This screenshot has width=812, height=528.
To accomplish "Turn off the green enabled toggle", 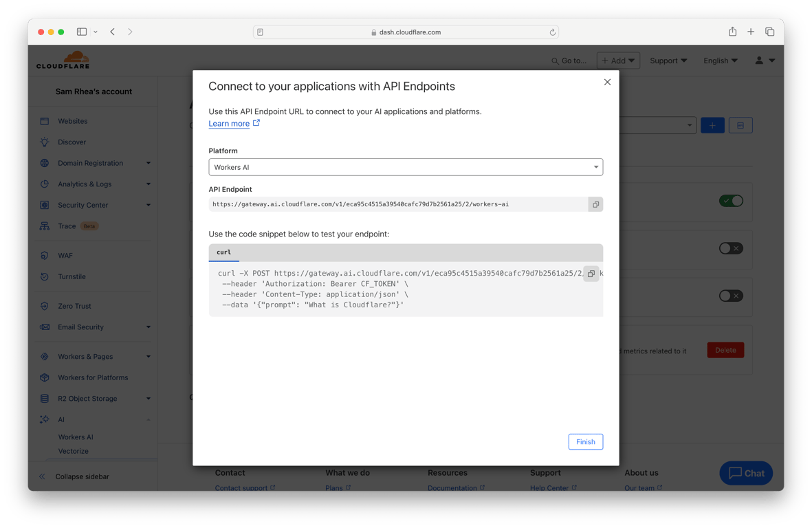I will pyautogui.click(x=731, y=201).
